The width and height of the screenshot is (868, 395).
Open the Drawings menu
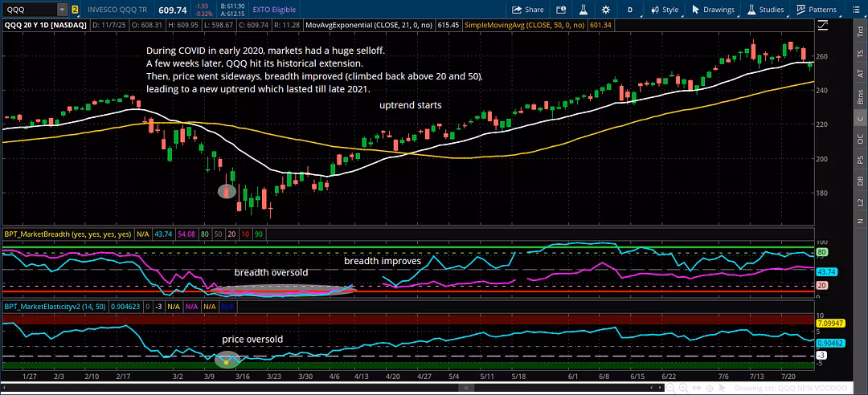[713, 10]
